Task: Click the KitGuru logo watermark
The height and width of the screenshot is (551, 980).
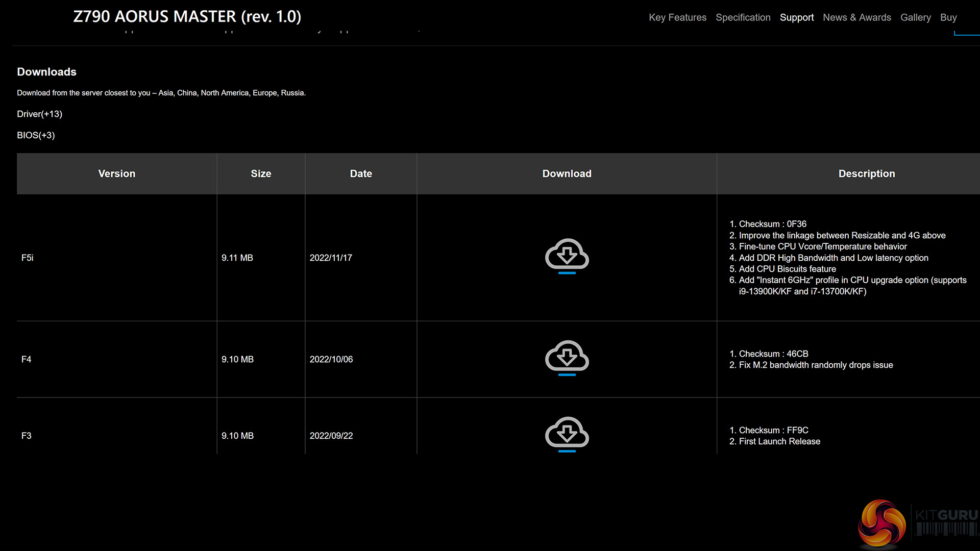Action: click(917, 523)
